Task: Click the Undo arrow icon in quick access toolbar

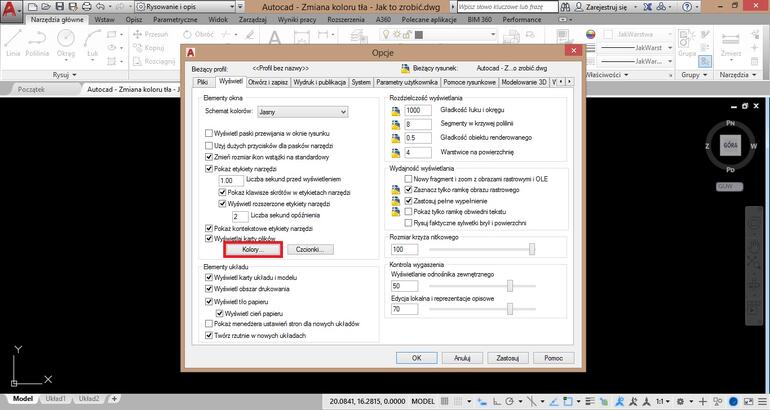Action: (x=100, y=7)
